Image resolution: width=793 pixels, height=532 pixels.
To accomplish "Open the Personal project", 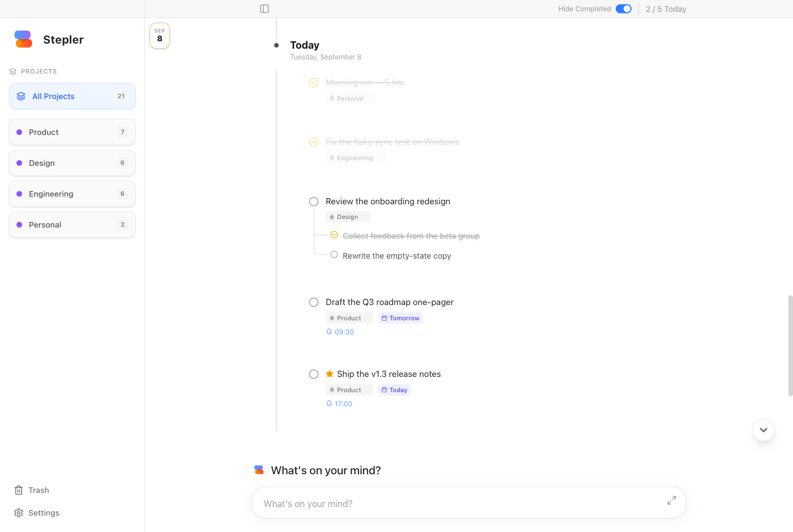I will click(72, 225).
